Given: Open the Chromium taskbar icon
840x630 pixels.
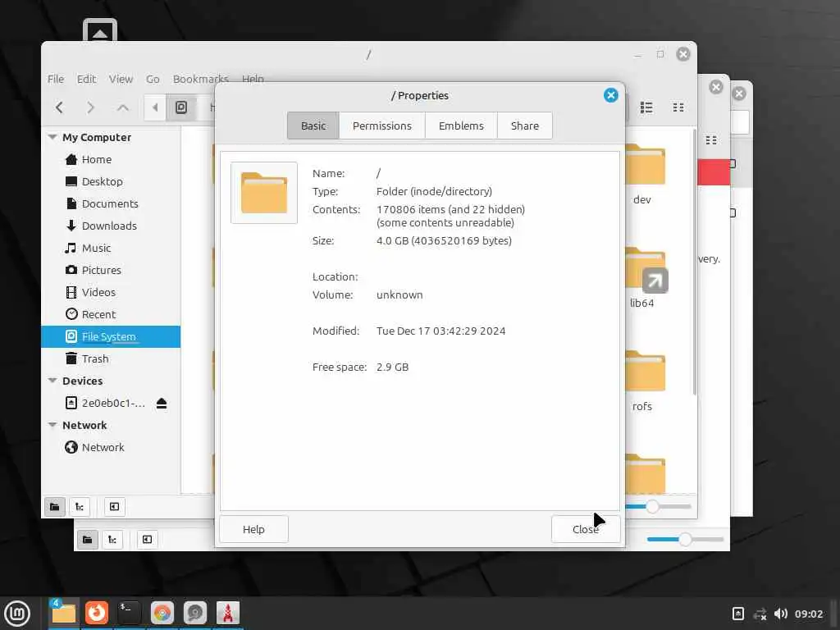Looking at the screenshot, I should (162, 613).
